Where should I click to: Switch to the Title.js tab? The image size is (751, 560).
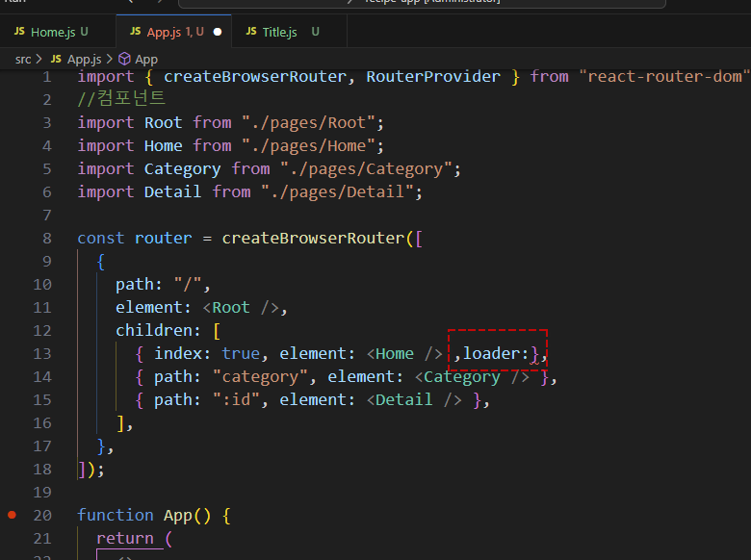click(x=280, y=32)
